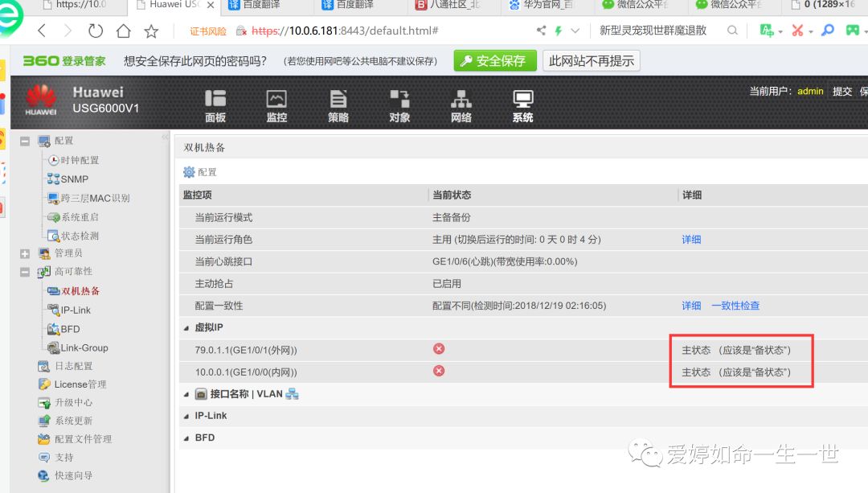Open License管理 in the tree
The width and height of the screenshot is (868, 493).
(x=80, y=384)
